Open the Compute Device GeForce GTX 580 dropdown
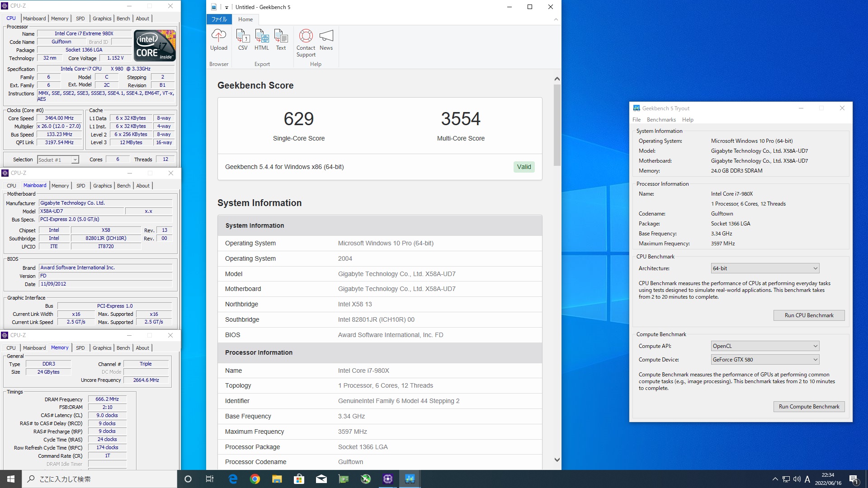This screenshot has width=868, height=488. pyautogui.click(x=765, y=360)
